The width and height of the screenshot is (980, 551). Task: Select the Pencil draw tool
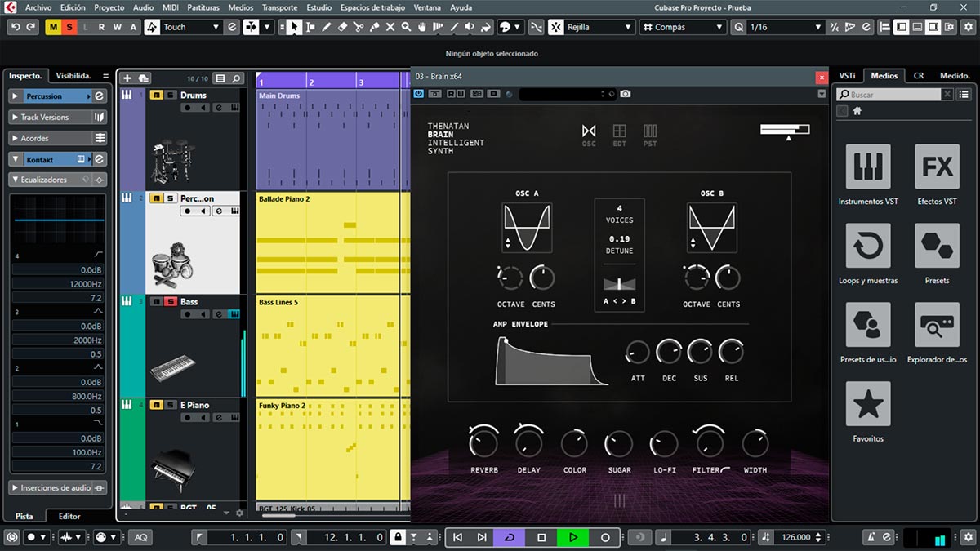pyautogui.click(x=326, y=27)
